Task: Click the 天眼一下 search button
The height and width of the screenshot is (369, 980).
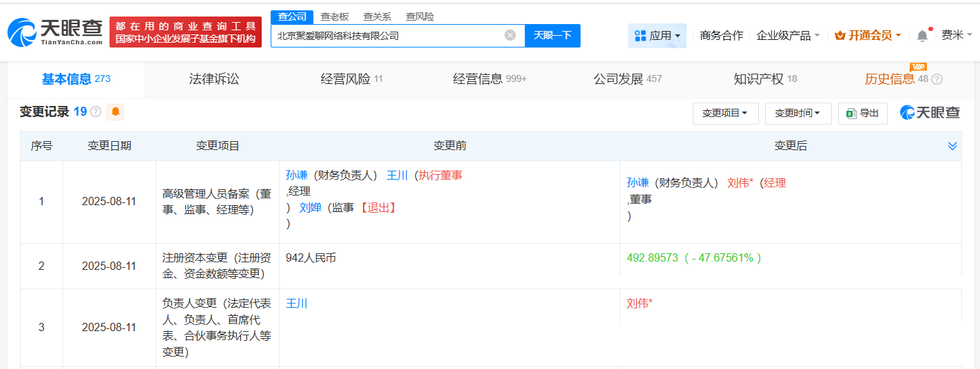Action: 552,35
